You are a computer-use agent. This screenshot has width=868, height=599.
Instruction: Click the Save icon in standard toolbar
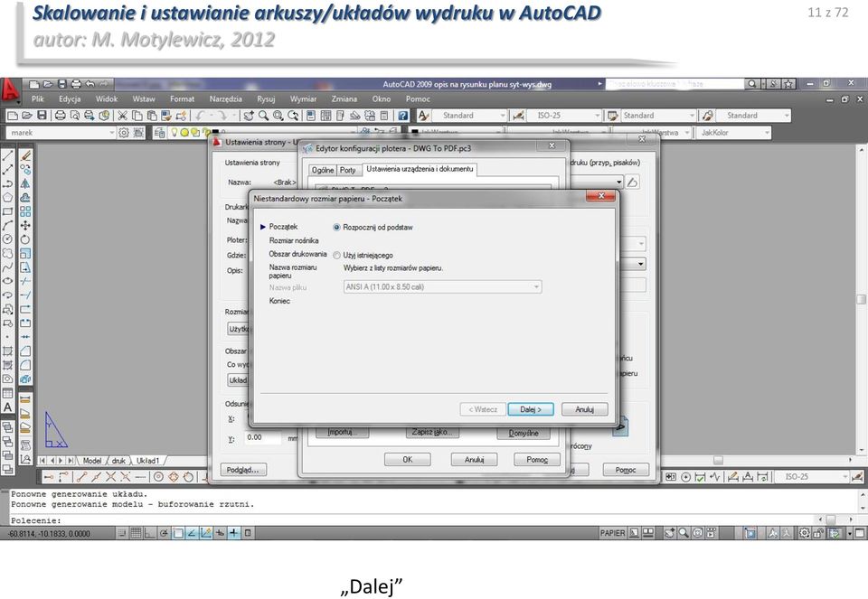coord(42,116)
